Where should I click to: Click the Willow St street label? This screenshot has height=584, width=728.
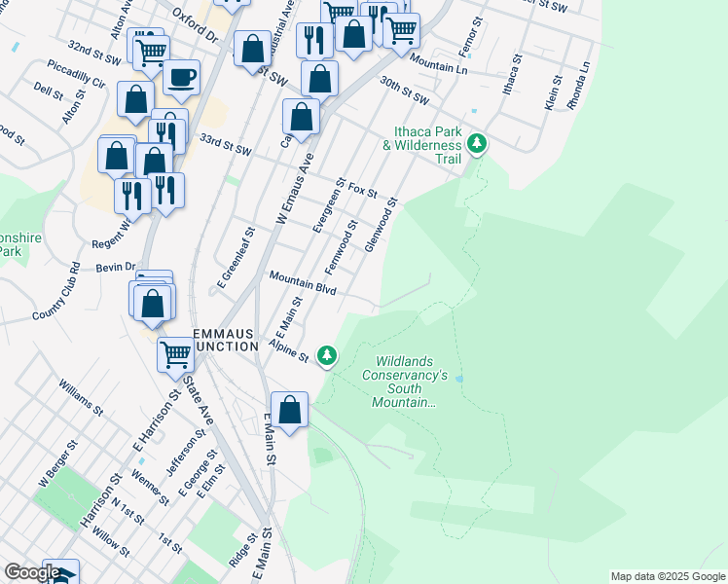(111, 542)
